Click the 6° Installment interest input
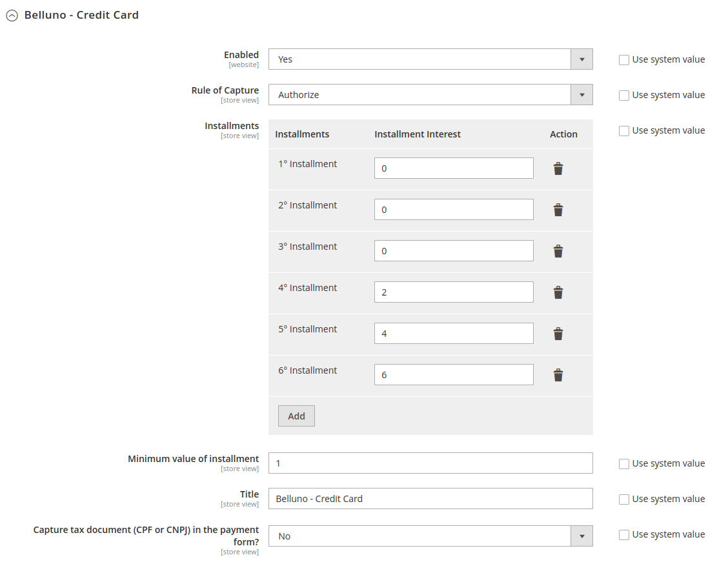This screenshot has width=728, height=564. coord(454,375)
